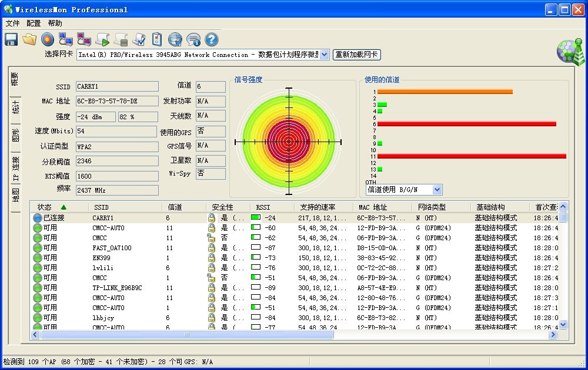Screen dimensions: 588x370
Task: Switch to the 图形 side tab
Action: pos(16,136)
